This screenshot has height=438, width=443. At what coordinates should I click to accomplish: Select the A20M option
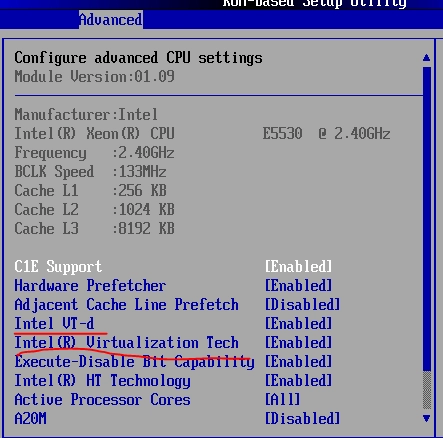[x=30, y=419]
